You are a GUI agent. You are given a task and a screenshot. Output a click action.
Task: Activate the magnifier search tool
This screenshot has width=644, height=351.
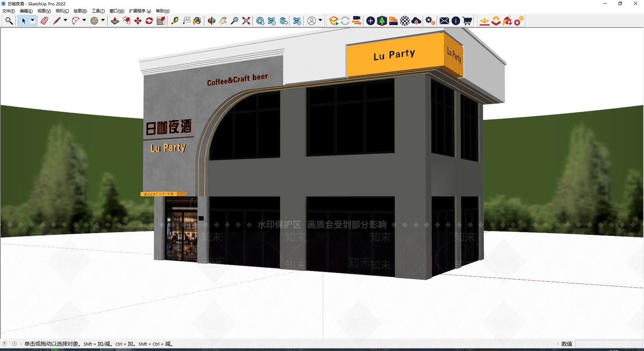tap(9, 21)
